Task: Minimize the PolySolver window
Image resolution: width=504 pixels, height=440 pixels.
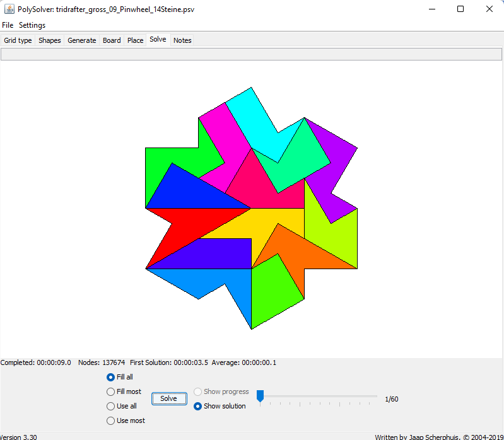Action: [x=432, y=9]
